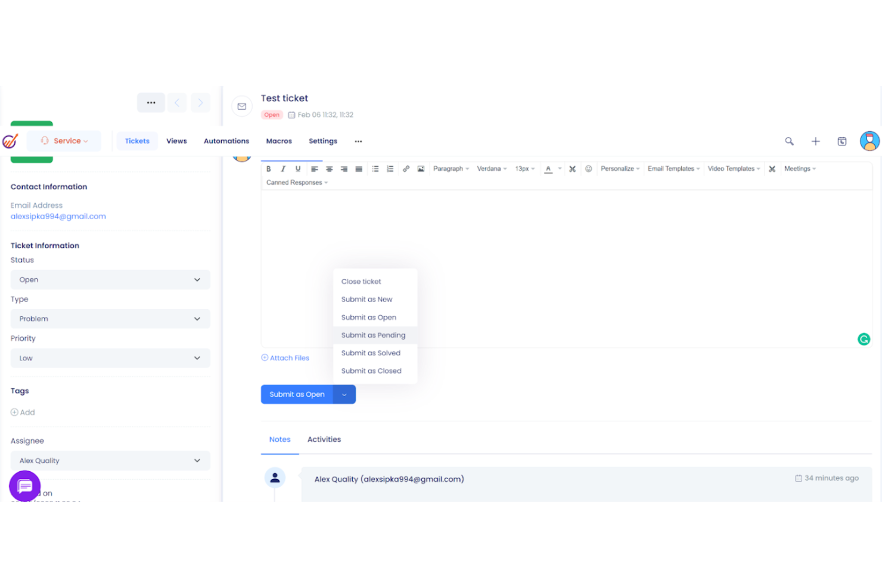Expand the Canned Responses dropdown
This screenshot has width=882, height=588.
point(296,182)
